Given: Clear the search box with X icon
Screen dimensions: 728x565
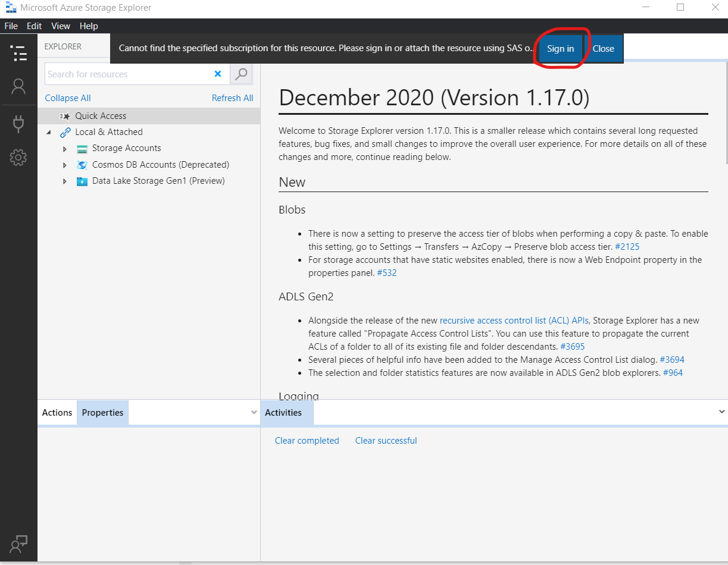Looking at the screenshot, I should point(218,74).
